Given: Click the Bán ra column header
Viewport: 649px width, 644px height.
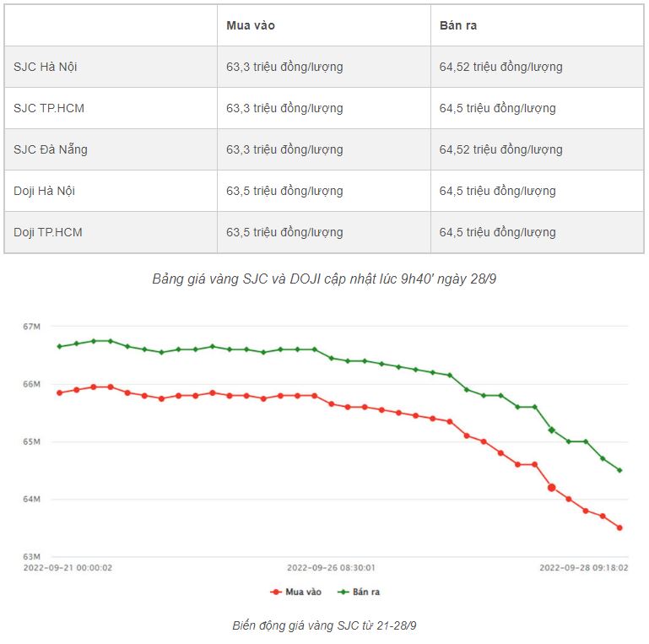Looking at the screenshot, I should (458, 25).
